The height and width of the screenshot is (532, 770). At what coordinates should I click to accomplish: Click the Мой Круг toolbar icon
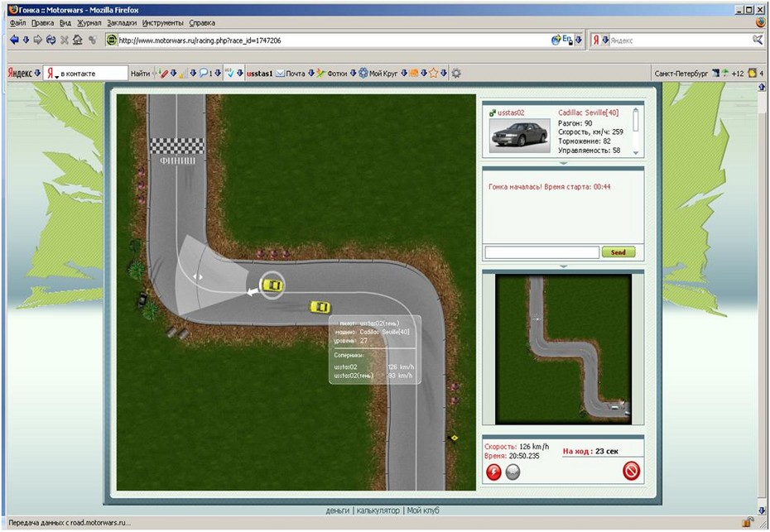363,73
